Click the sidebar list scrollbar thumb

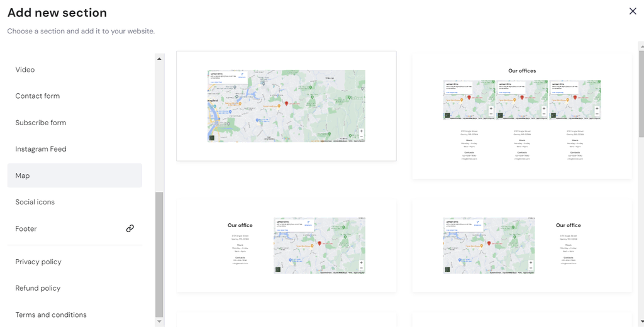tap(159, 254)
